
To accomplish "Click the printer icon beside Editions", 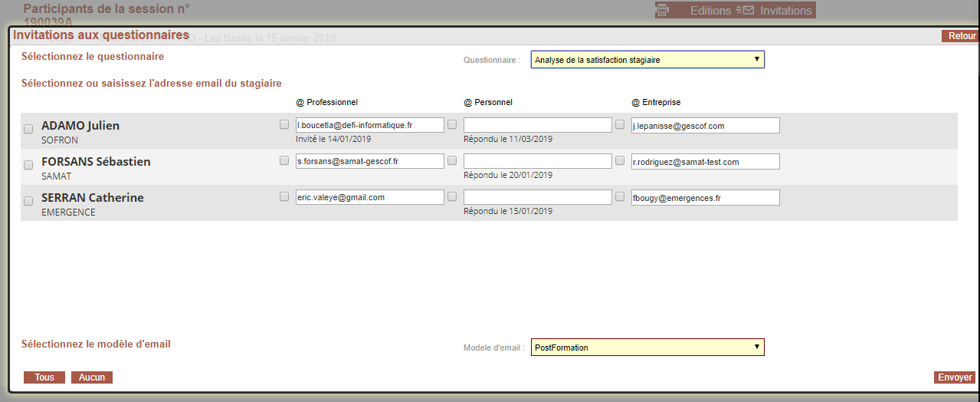I will (663, 11).
